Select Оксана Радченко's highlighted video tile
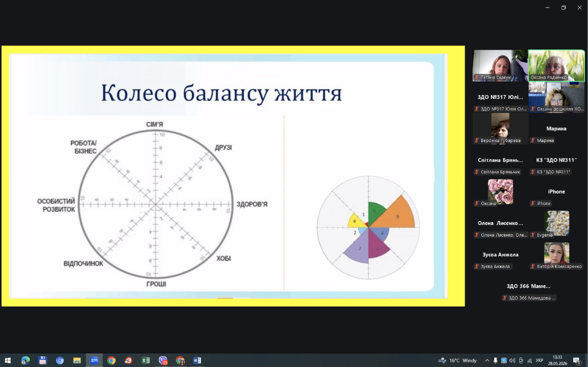This screenshot has height=367, width=588. [x=557, y=66]
